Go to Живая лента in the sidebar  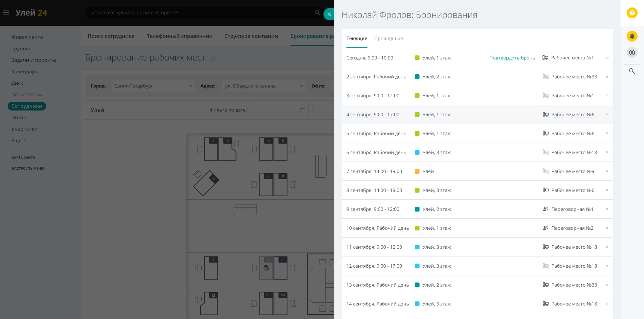tap(27, 37)
